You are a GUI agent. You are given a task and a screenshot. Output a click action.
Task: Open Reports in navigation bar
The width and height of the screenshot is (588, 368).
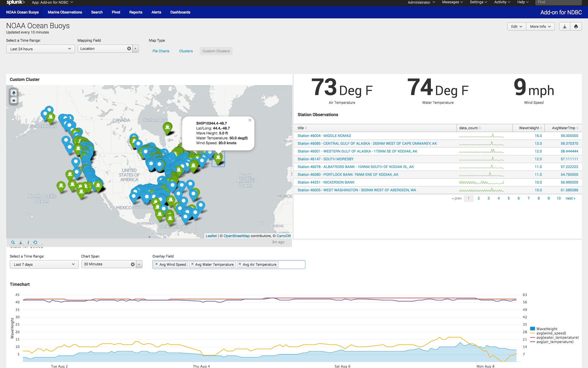point(136,12)
